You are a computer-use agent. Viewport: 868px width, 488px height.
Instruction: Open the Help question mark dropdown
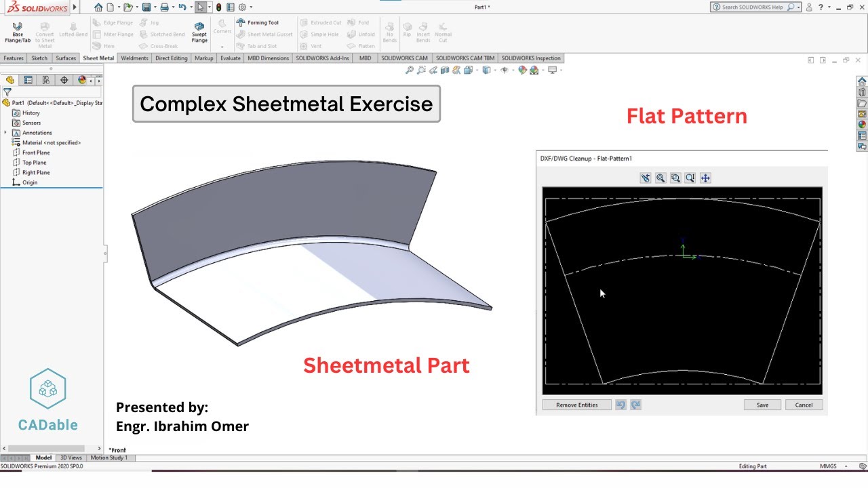coord(829,7)
